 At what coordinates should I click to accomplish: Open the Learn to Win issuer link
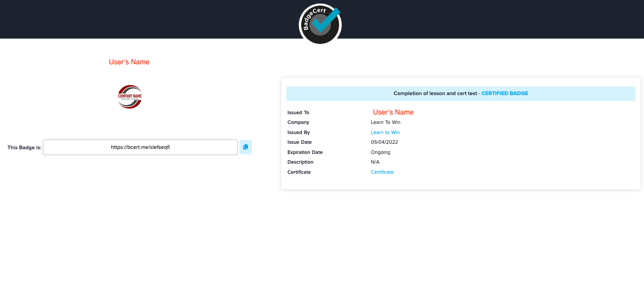(x=385, y=132)
